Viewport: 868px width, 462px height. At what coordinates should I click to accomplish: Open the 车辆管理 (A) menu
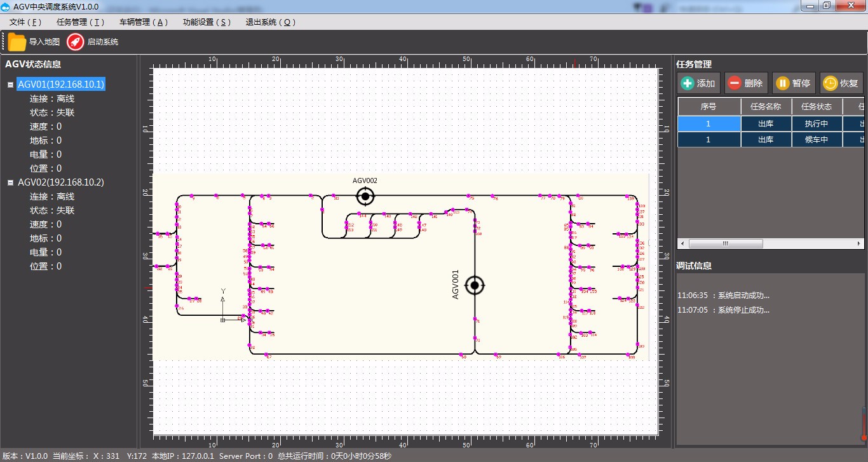pos(144,22)
